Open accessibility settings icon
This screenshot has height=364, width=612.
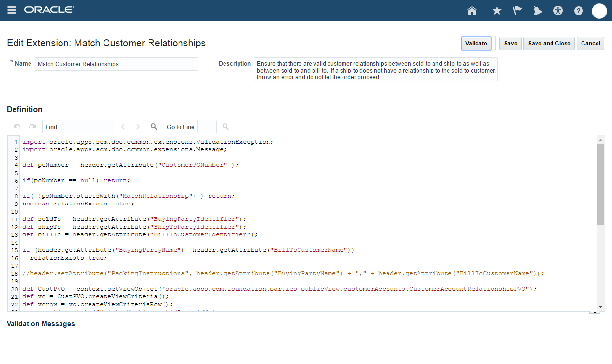(558, 11)
